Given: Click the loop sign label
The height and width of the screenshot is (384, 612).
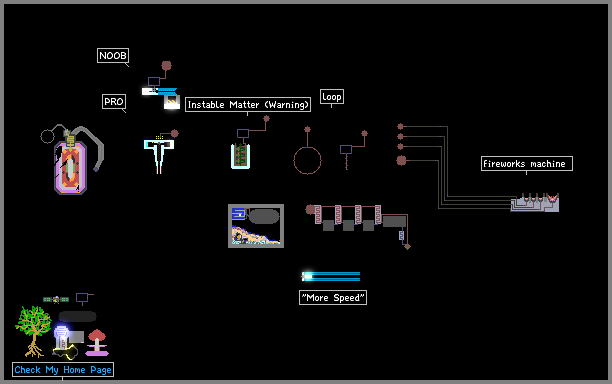Looking at the screenshot, I should coord(332,96).
